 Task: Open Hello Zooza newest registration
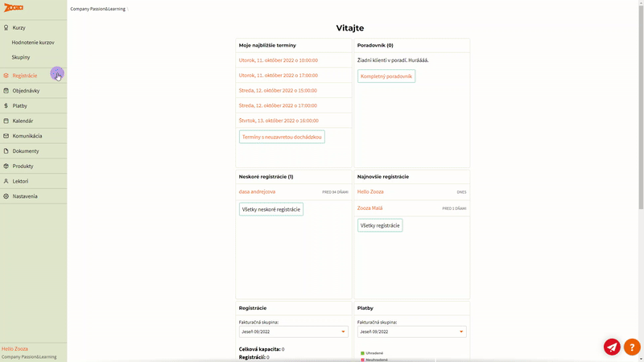pos(370,191)
